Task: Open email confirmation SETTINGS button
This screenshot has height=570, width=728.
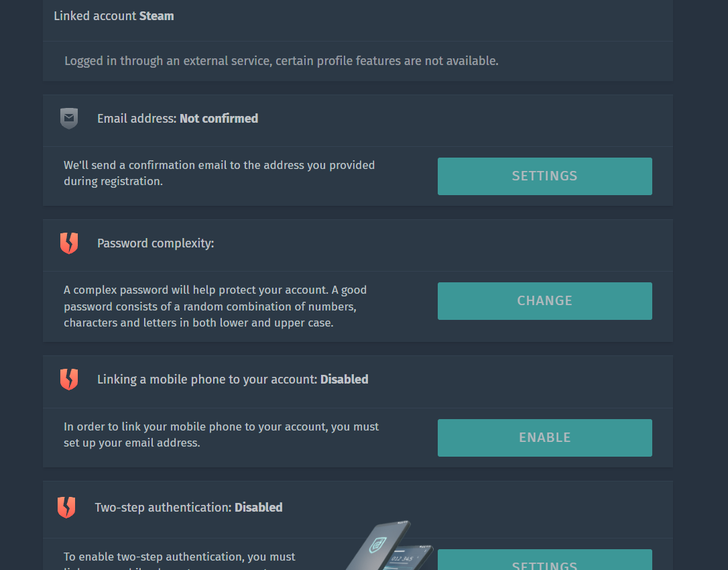Action: pyautogui.click(x=544, y=176)
